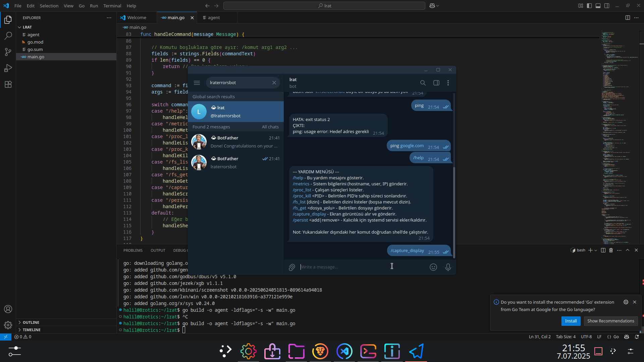The image size is (644, 362).
Task: Search within the lrat chat
Action: click(x=423, y=83)
